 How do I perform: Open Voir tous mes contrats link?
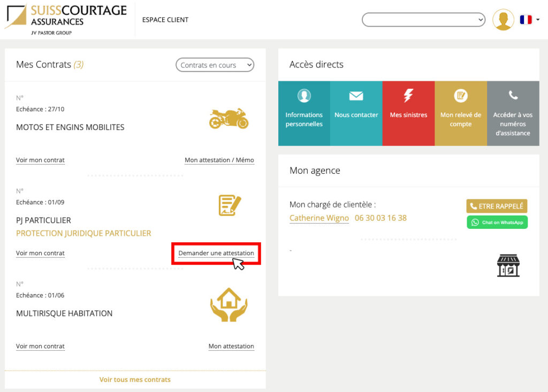(135, 380)
